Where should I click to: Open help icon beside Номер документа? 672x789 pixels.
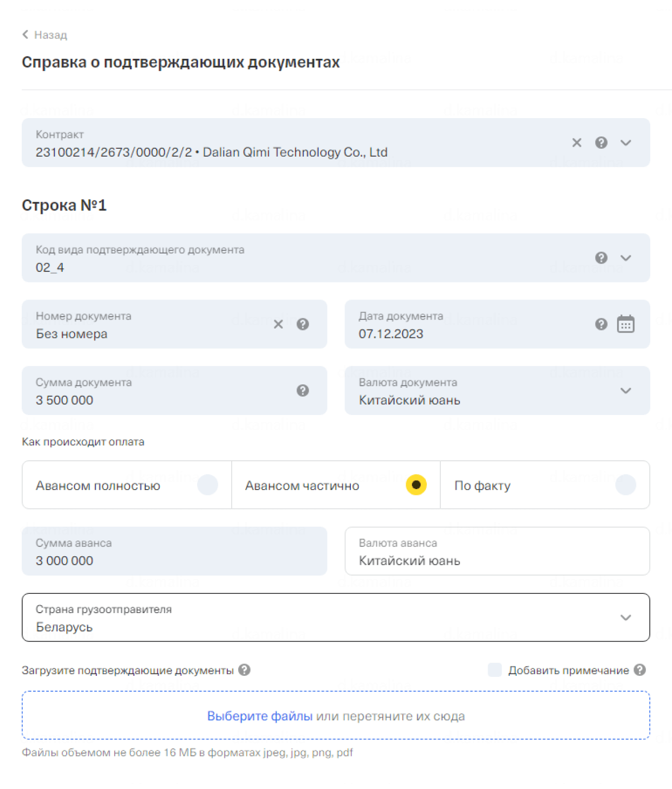click(303, 324)
